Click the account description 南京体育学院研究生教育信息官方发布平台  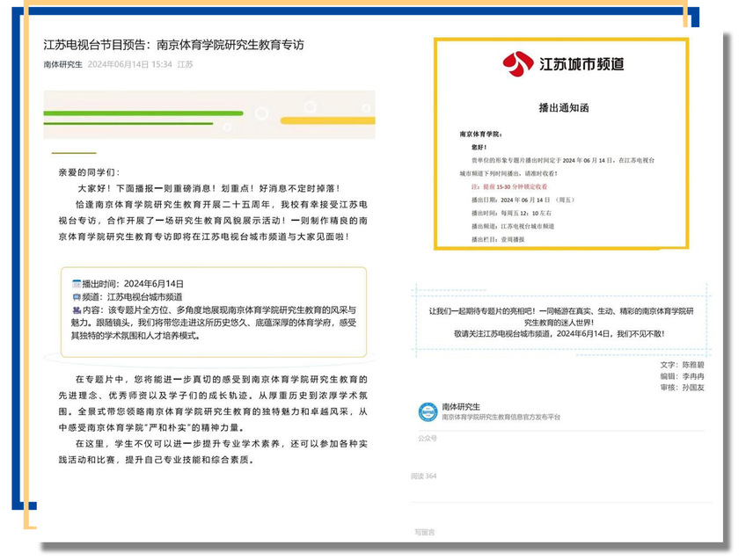coord(500,417)
